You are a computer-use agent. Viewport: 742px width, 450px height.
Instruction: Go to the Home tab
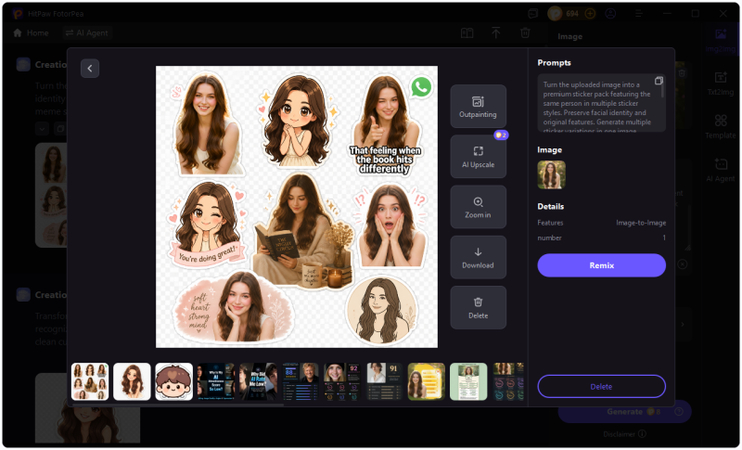[x=31, y=33]
